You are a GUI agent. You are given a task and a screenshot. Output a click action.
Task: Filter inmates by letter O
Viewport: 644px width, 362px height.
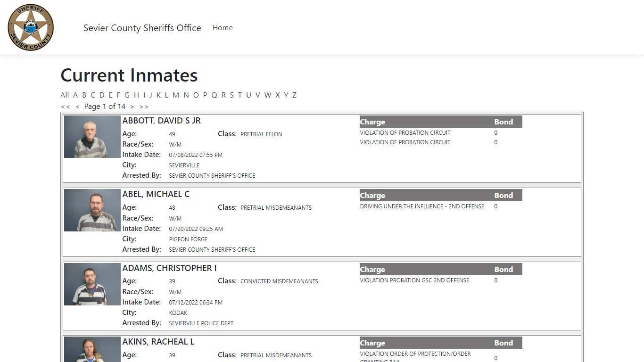click(196, 95)
